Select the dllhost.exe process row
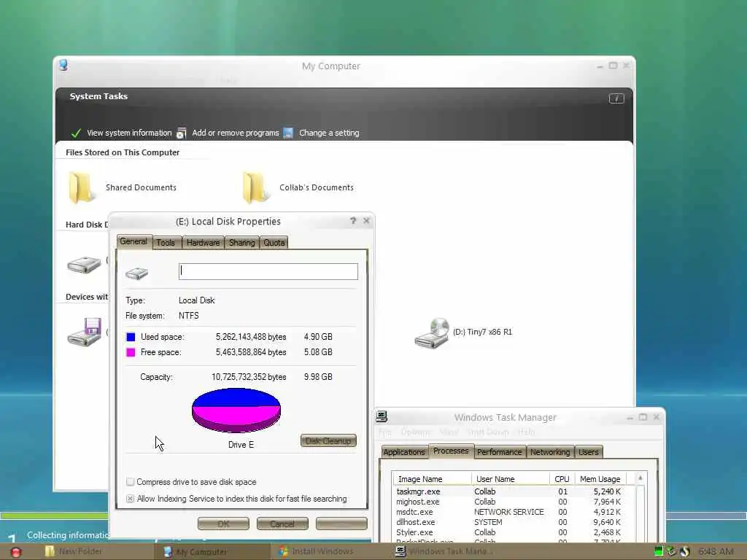Screen dimensions: 747x560 508,522
